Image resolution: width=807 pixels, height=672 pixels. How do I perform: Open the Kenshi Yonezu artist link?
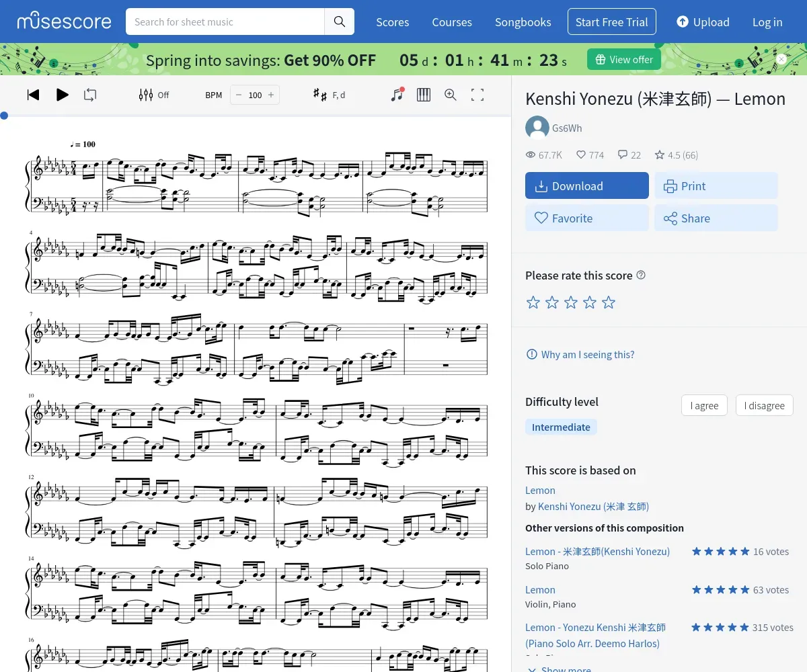point(593,506)
